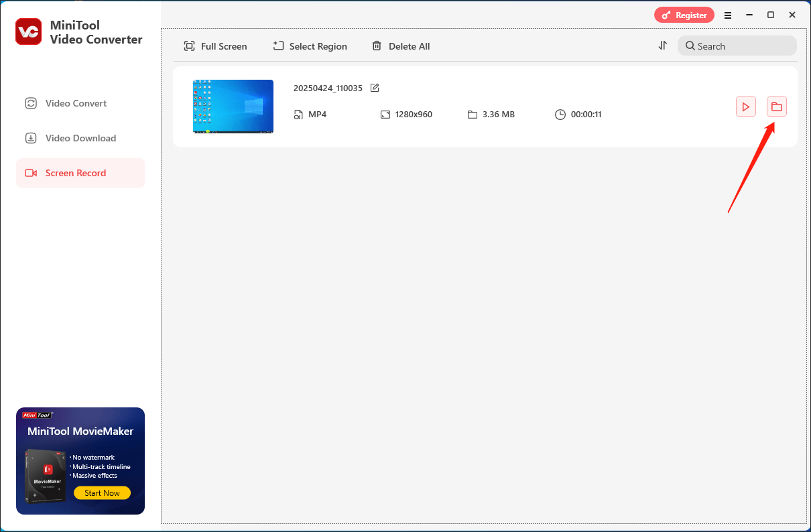Minimize the application window
Image resolution: width=811 pixels, height=532 pixels.
[749, 15]
